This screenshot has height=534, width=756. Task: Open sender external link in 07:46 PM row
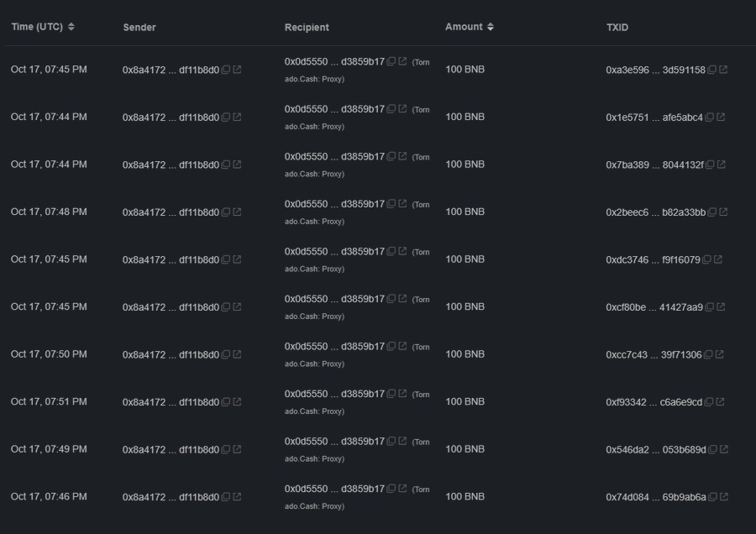pos(237,497)
